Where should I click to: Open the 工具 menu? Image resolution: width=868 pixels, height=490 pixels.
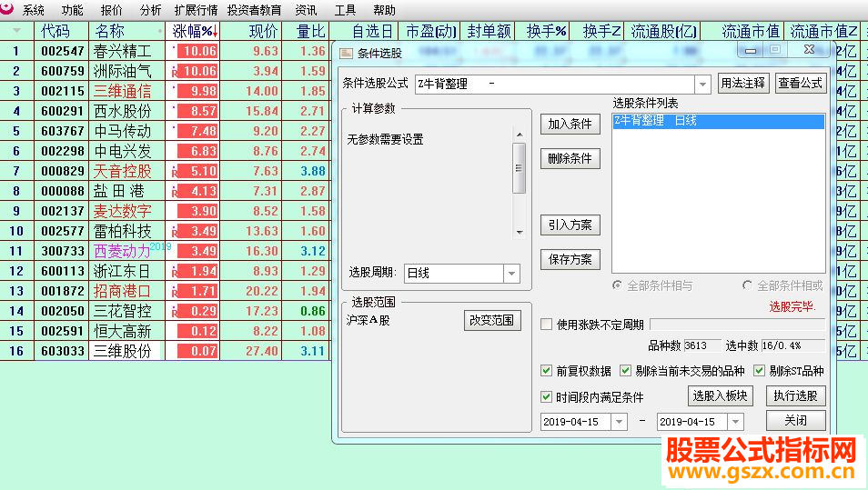click(x=345, y=11)
